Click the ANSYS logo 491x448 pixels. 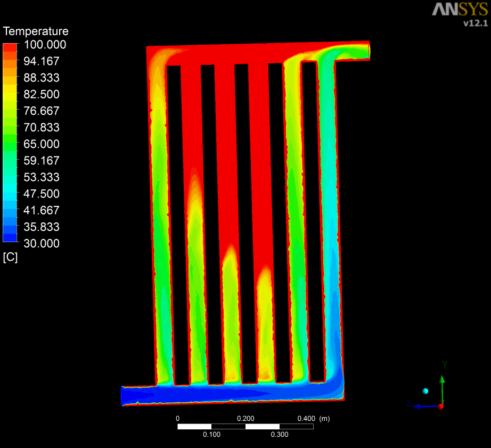[459, 9]
